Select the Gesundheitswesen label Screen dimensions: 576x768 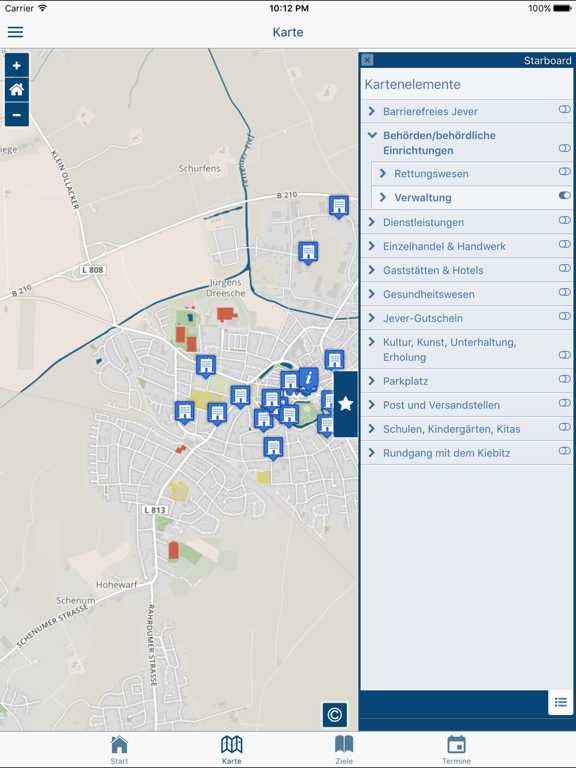pos(429,294)
